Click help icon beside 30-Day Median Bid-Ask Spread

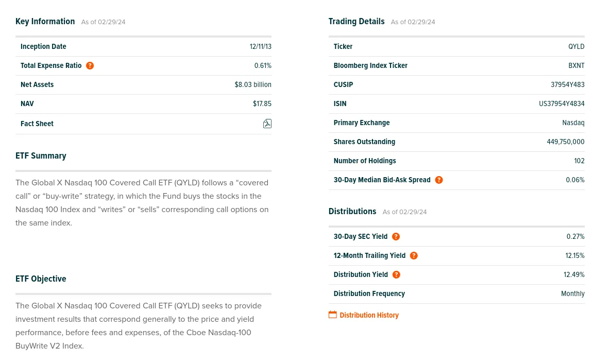coord(439,180)
